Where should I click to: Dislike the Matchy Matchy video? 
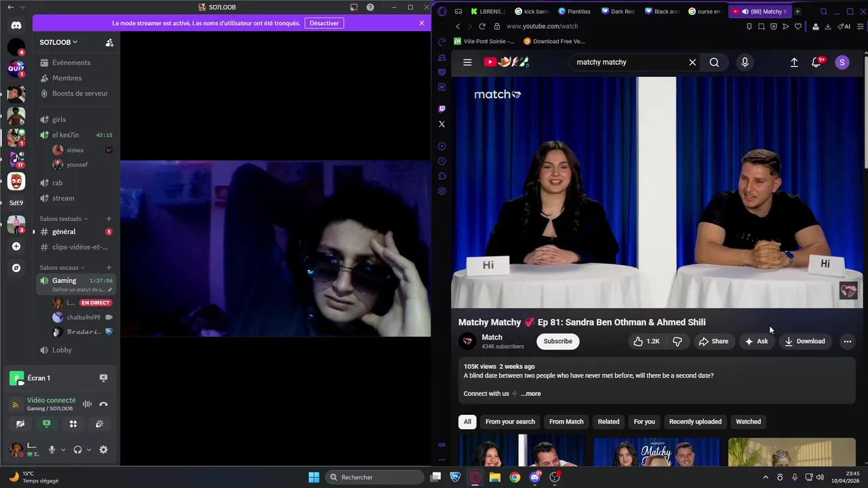coord(677,342)
